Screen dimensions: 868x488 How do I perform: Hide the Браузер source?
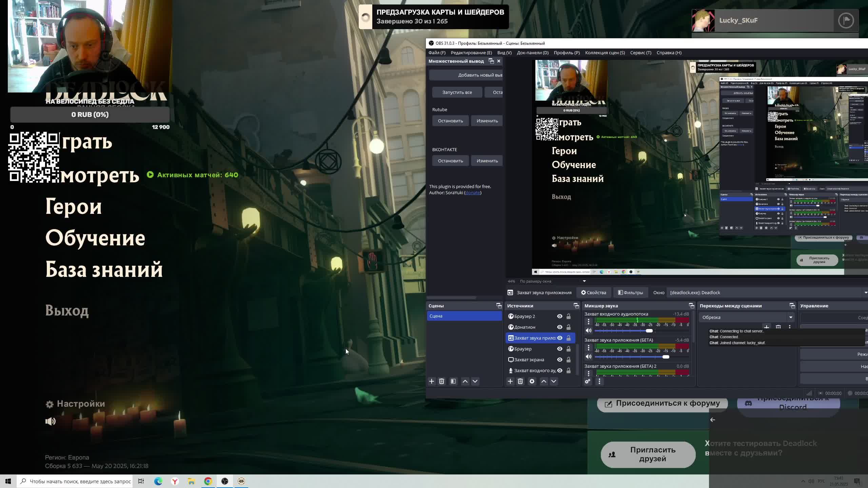point(560,349)
